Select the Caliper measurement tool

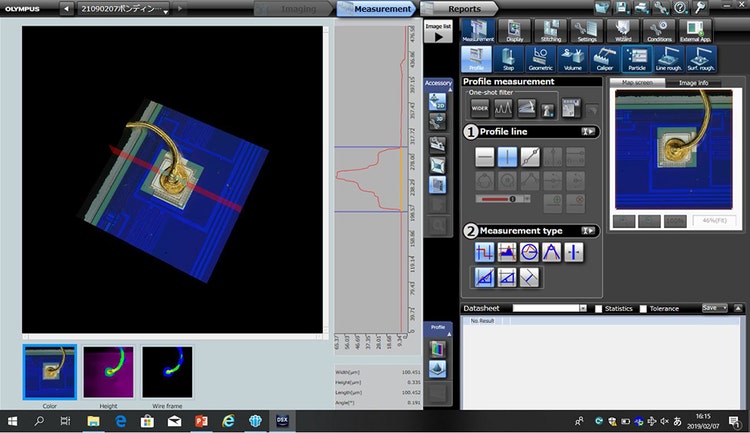click(x=603, y=59)
